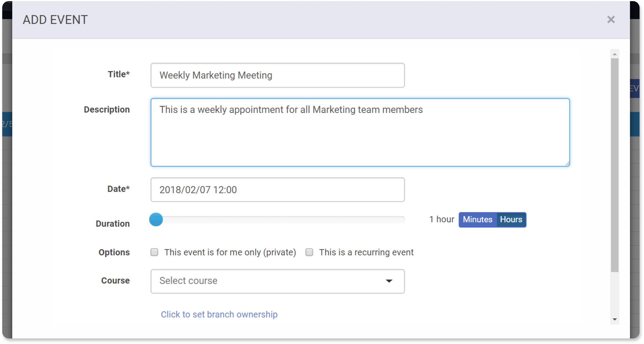Screen dimensions: 644x344
Task: Click the Duration slider track midpoint
Action: pos(277,220)
